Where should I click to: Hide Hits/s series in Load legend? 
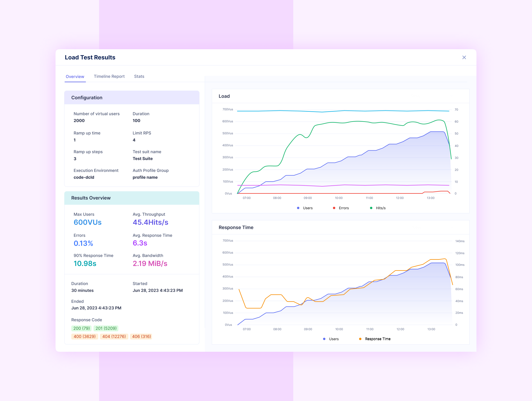click(377, 208)
